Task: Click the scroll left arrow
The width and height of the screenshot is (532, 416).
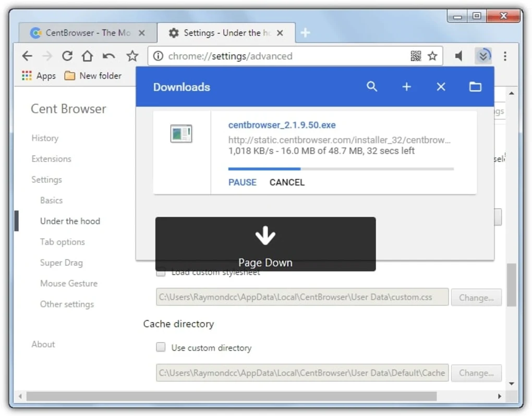Action: [20, 396]
